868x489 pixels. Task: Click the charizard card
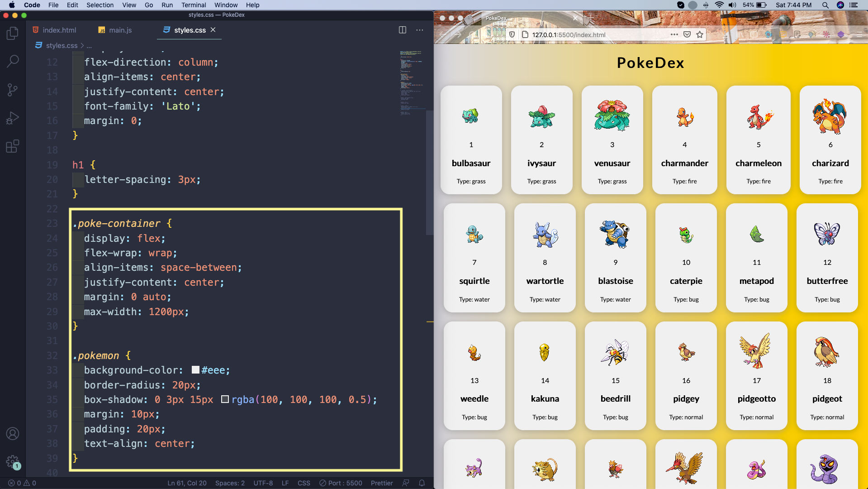coord(830,140)
